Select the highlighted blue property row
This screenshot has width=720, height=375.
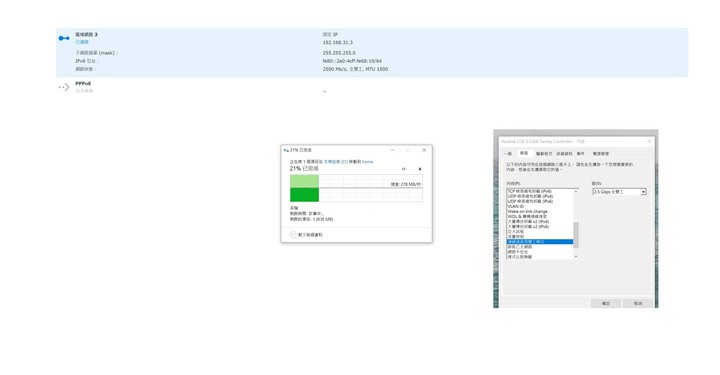[540, 241]
